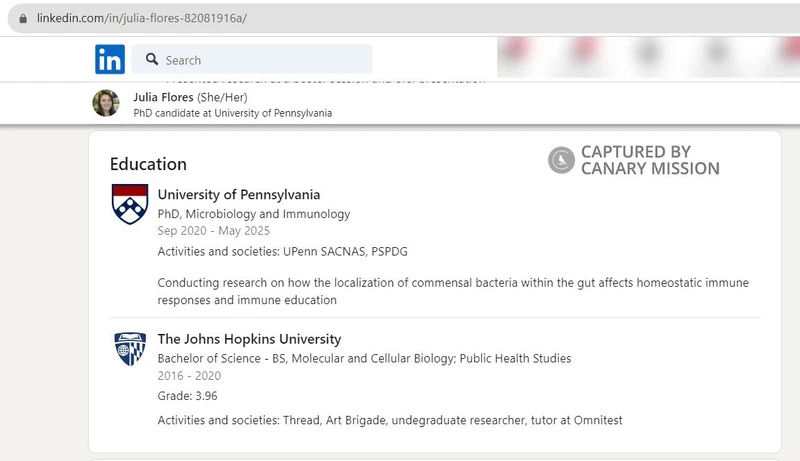
Task: Open The Johns Hopkins University school link
Action: point(249,339)
